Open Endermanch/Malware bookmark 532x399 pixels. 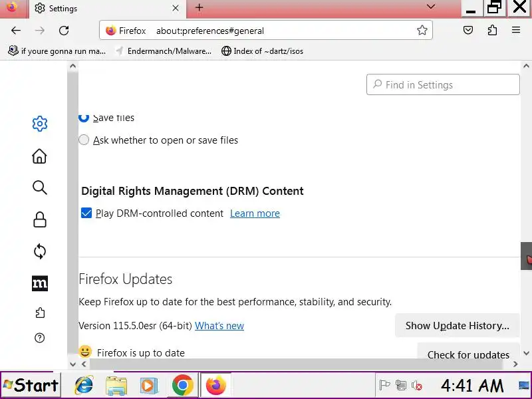[x=163, y=51]
